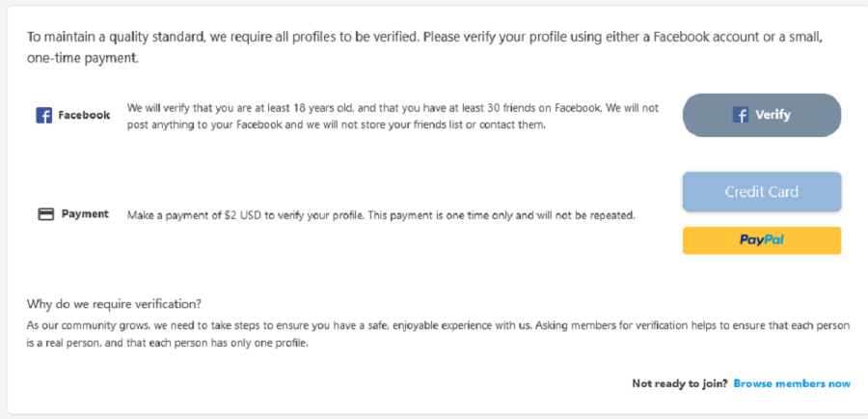
Task: Click the 'Why do we require verification?' heading
Action: pyautogui.click(x=114, y=304)
